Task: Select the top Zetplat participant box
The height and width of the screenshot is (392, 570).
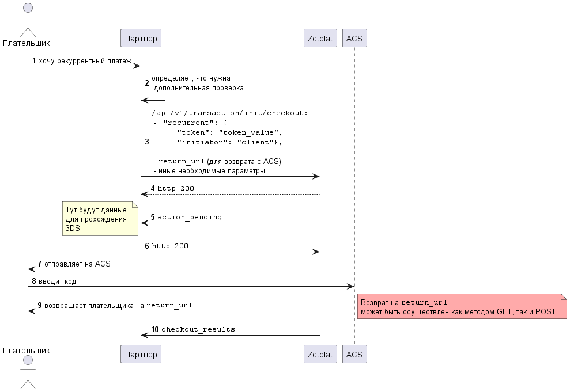Action: pyautogui.click(x=320, y=39)
